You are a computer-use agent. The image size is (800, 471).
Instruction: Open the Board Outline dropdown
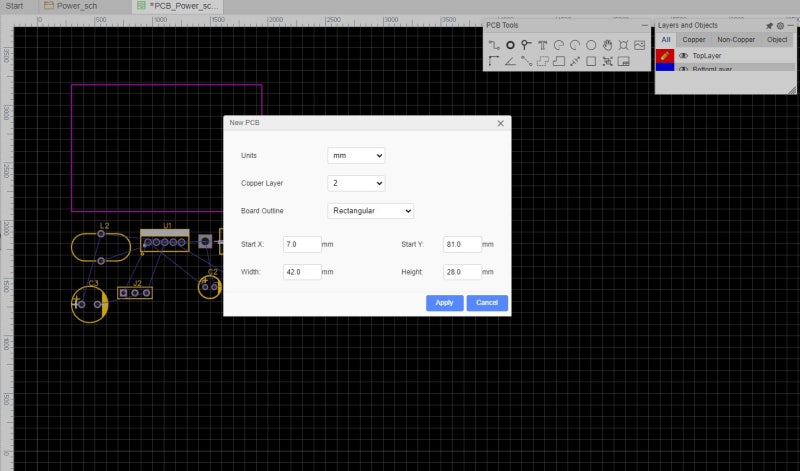point(370,211)
